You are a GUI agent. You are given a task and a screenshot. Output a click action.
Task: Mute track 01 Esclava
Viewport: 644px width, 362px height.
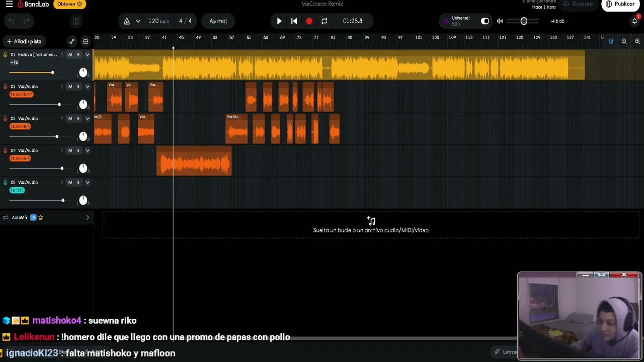point(70,55)
